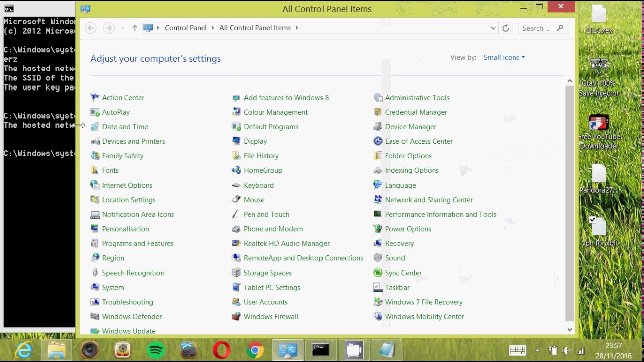
Task: Click the Sync Center green icon
Action: [378, 273]
